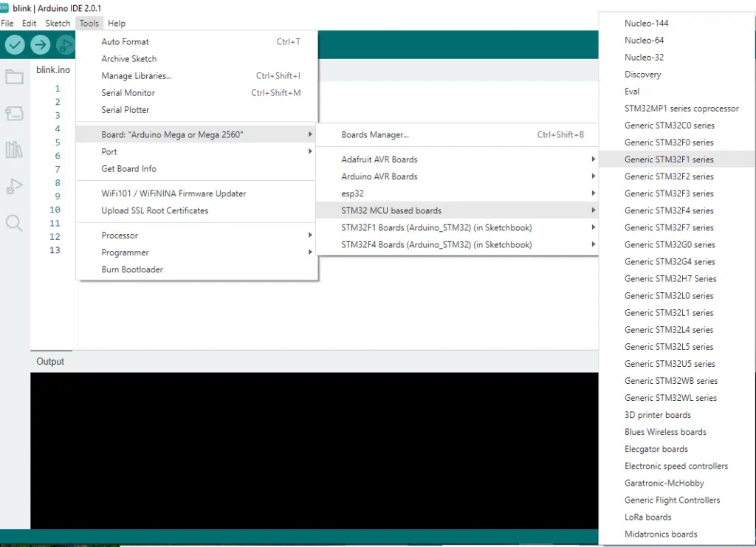Screen dimensions: 756x547
Task: Open the Sketch menu
Action: (x=58, y=23)
